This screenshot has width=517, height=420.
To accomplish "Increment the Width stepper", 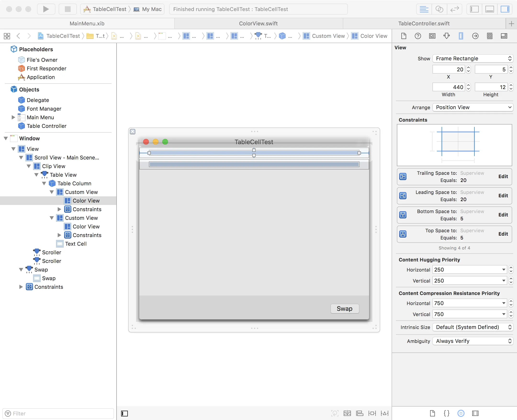I will [x=468, y=85].
